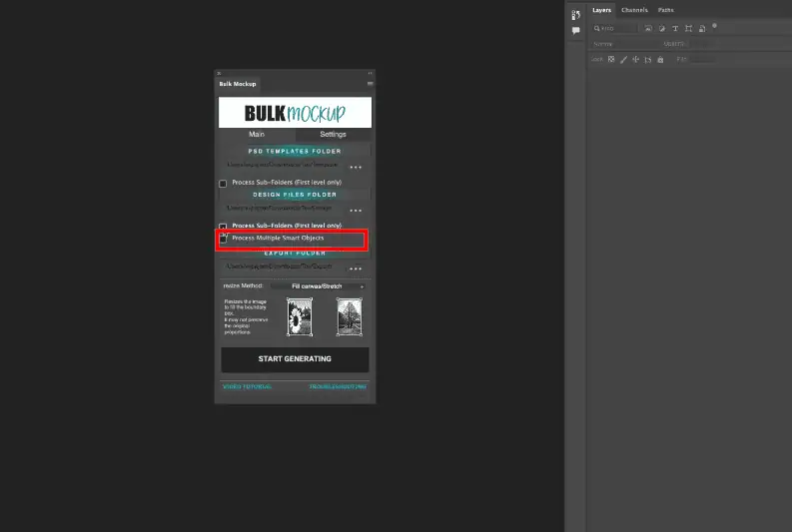The width and height of the screenshot is (792, 532).
Task: Filter layers by type (T) icon
Action: pyautogui.click(x=675, y=28)
